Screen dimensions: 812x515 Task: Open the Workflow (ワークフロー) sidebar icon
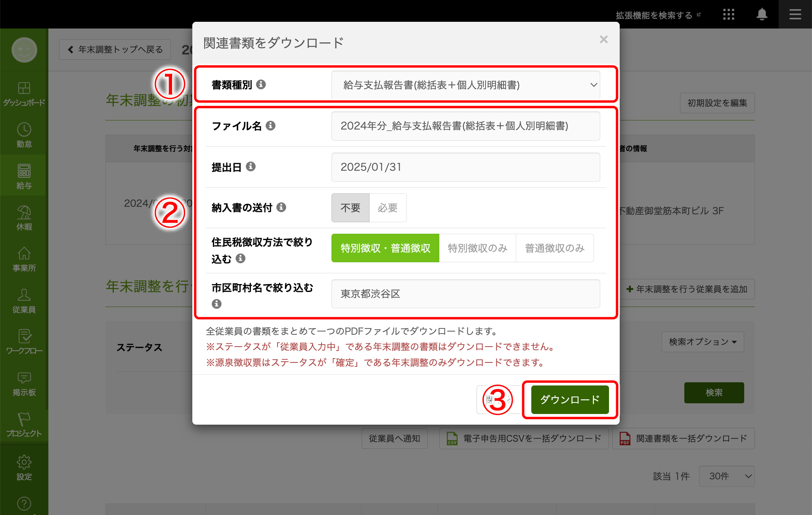pos(24,342)
